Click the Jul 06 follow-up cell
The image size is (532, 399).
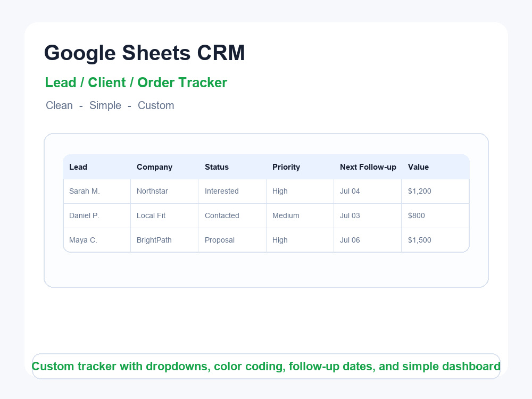(x=368, y=240)
